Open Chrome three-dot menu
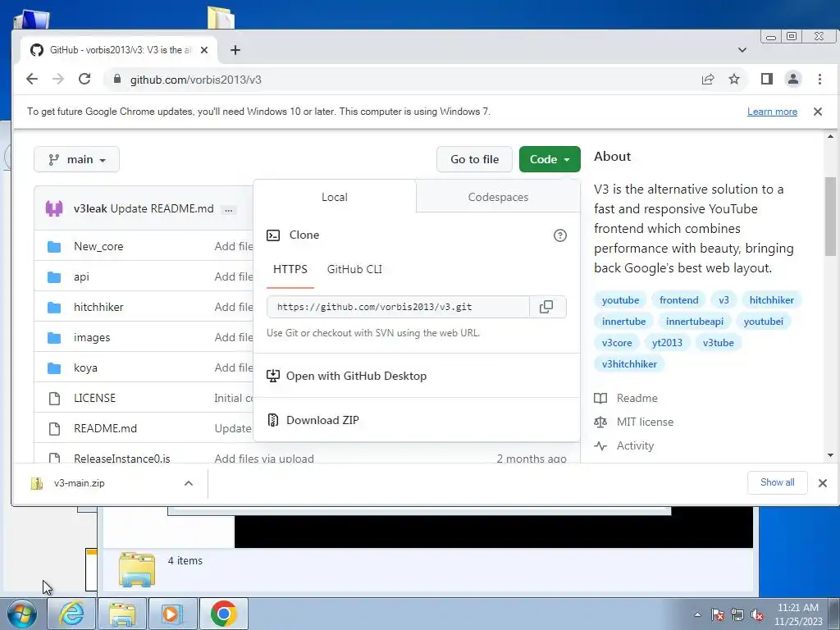This screenshot has width=840, height=630. [819, 80]
